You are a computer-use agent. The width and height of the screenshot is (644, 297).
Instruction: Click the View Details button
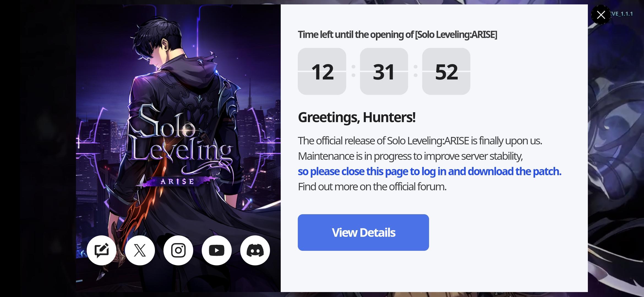click(x=363, y=232)
